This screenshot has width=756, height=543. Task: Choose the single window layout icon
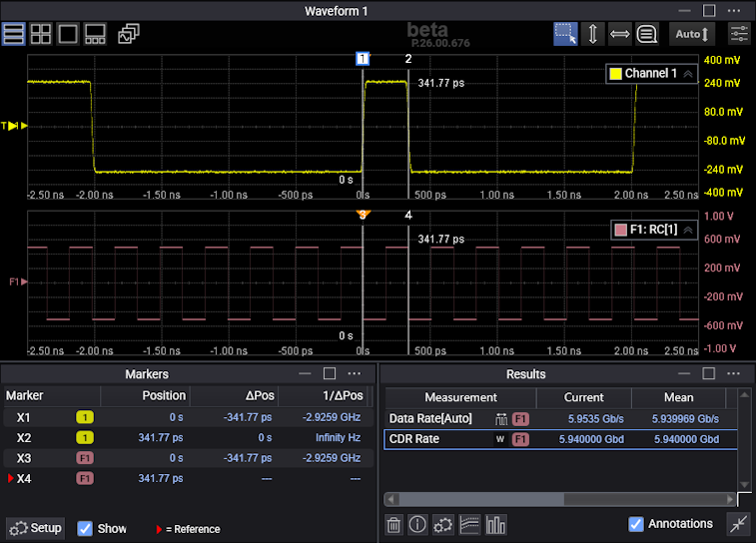click(x=68, y=33)
